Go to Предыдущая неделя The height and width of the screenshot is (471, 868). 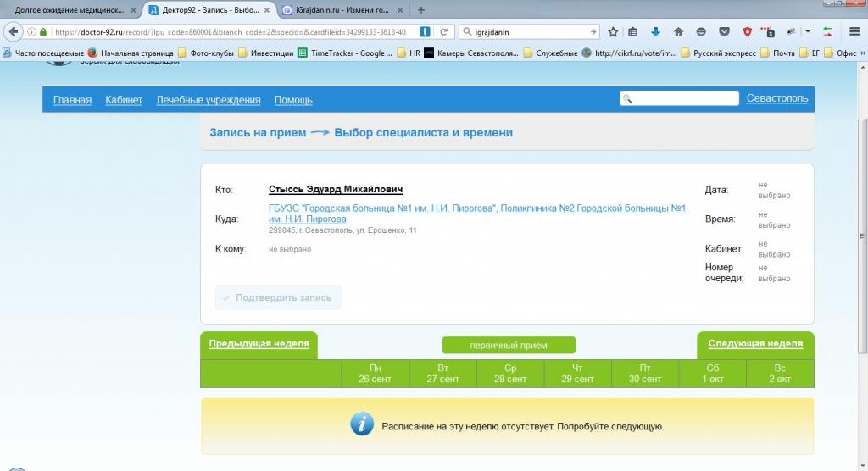click(259, 344)
